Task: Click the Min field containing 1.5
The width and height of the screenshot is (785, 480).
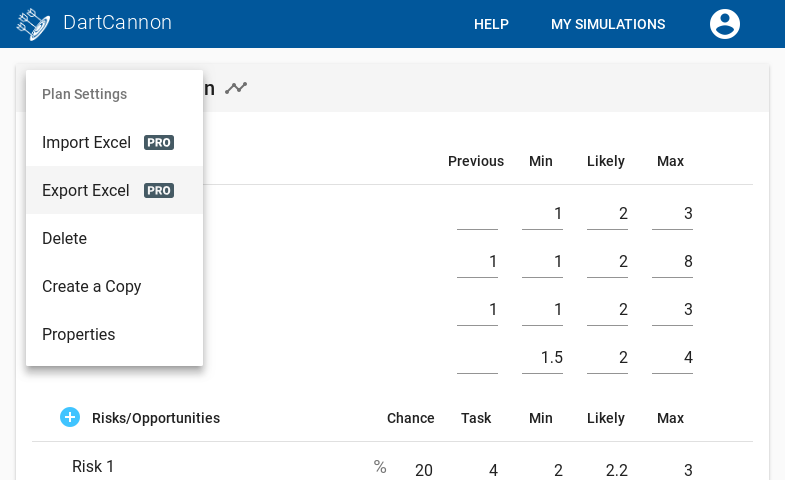Action: tap(542, 358)
